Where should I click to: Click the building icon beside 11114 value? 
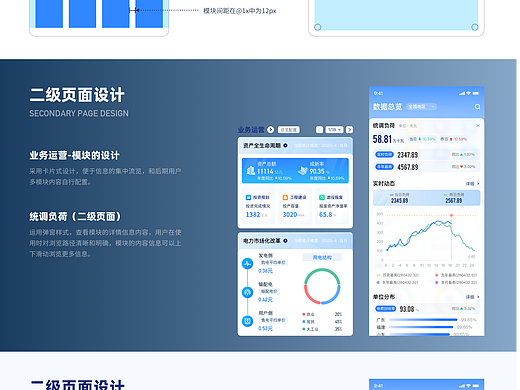251,171
